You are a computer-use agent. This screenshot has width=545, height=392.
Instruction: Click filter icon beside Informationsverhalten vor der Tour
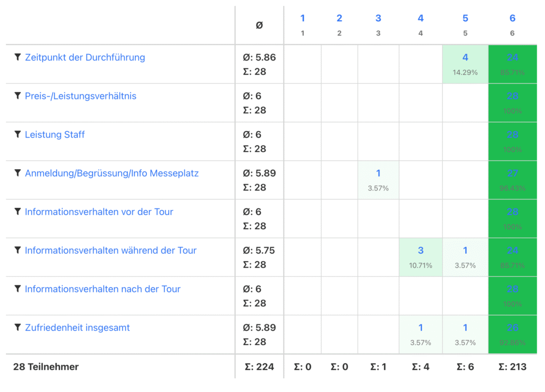(18, 212)
